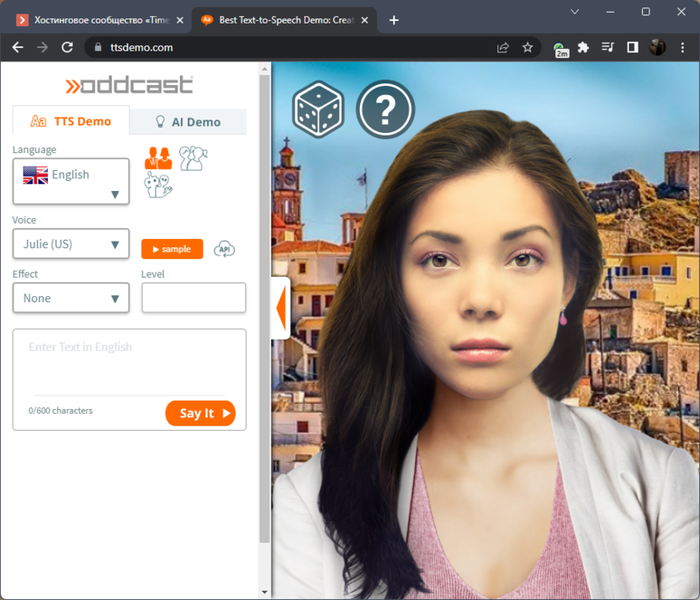The width and height of the screenshot is (700, 600).
Task: Toggle the browser side panel
Action: point(632,47)
